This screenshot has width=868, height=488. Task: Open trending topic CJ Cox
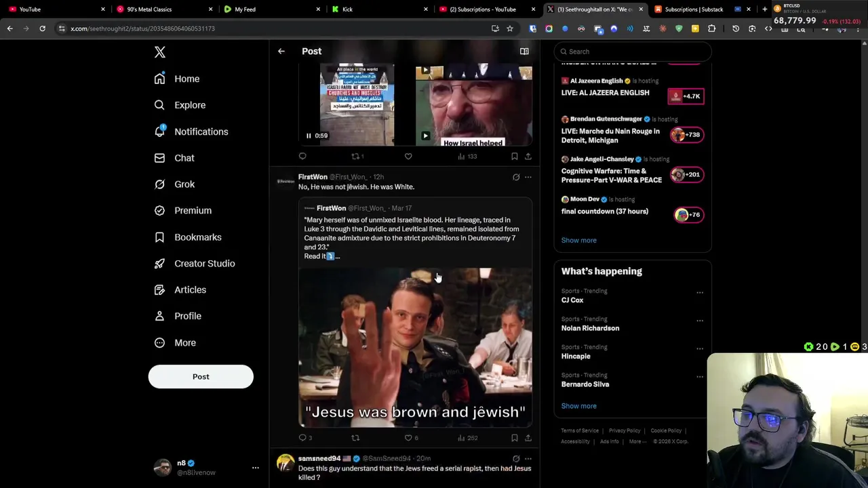[x=572, y=300]
